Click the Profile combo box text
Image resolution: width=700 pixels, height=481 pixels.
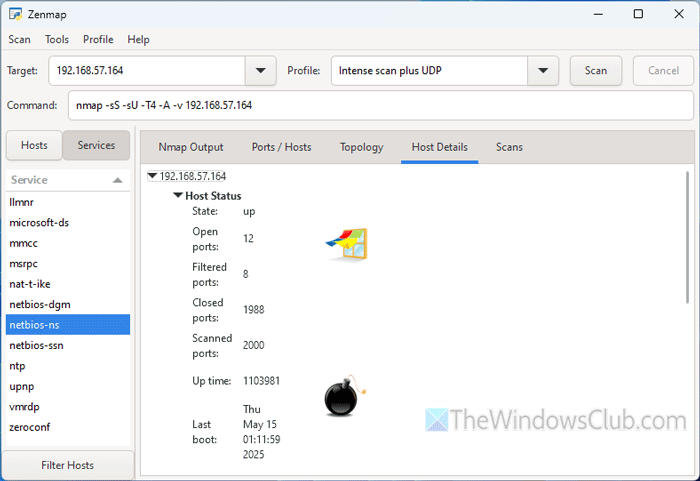pyautogui.click(x=429, y=71)
